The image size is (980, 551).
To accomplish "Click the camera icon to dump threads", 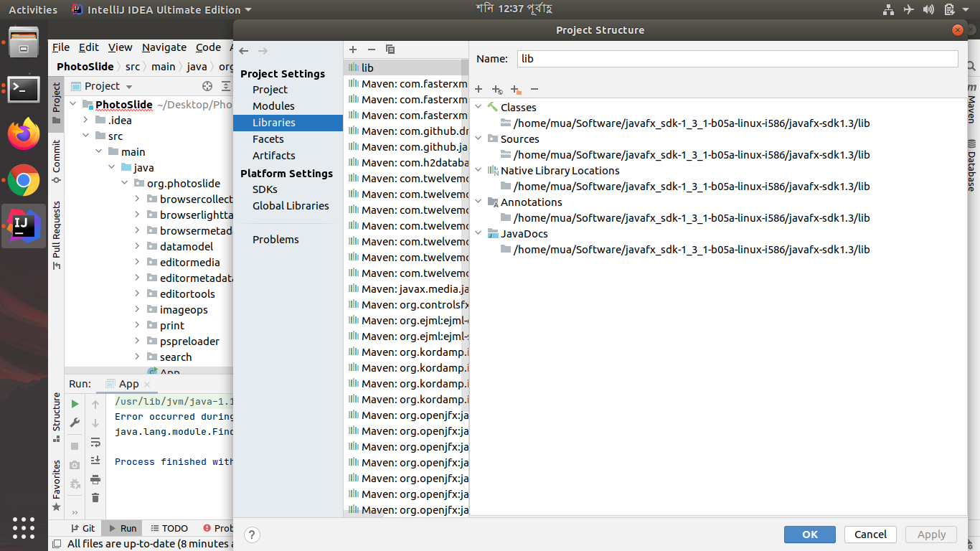I will 75,465.
